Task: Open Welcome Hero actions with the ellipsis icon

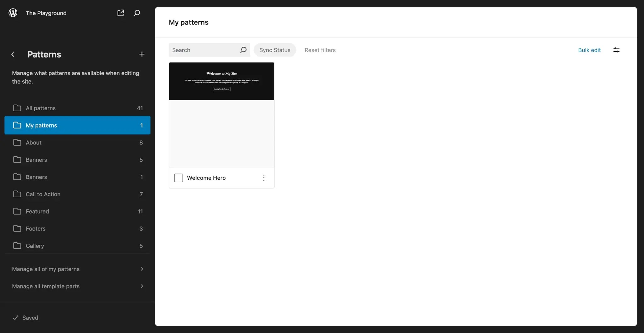Action: click(x=264, y=178)
